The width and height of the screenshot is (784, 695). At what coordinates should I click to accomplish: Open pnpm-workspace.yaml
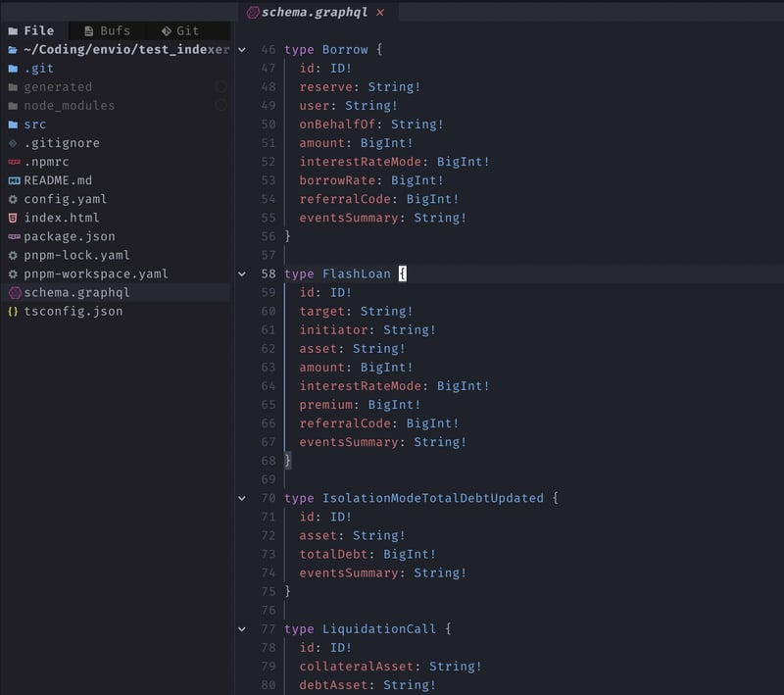coord(95,274)
